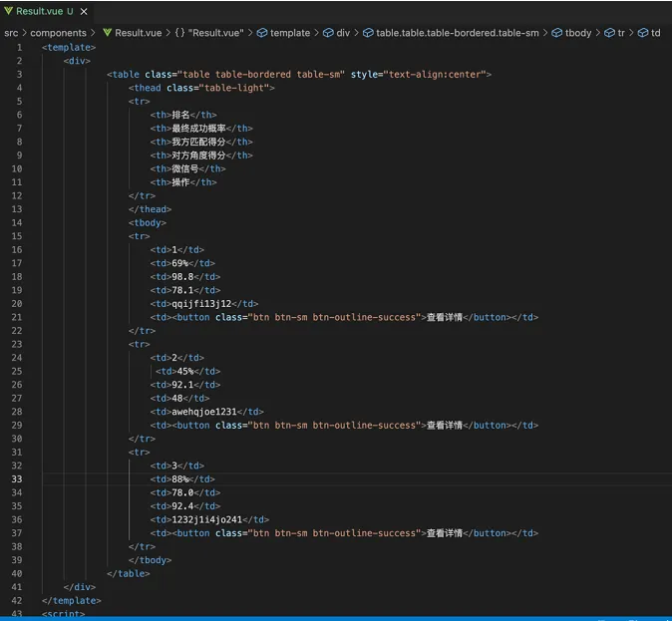The height and width of the screenshot is (621, 672).
Task: Click line number 1 in gutter
Action: point(19,48)
